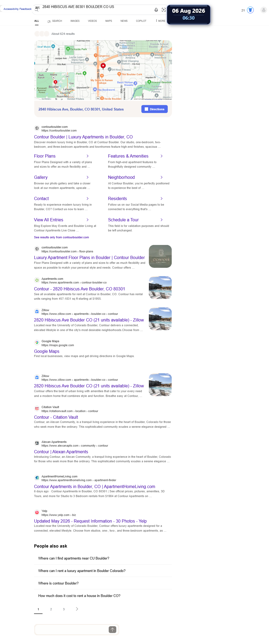Screen dimensions: 269x644
Task: Expand the Schedule a Tour chevron
Action: coord(162,220)
